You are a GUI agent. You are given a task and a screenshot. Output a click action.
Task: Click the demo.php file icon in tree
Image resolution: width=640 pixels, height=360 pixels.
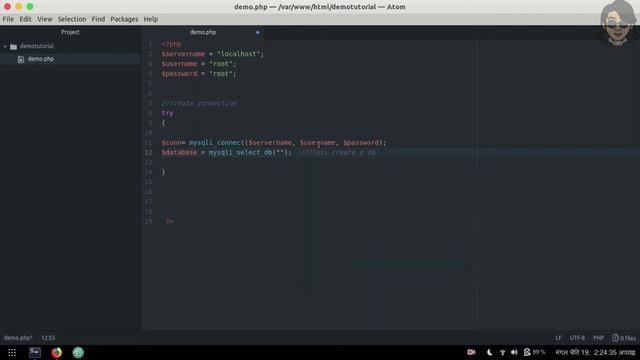coord(21,59)
